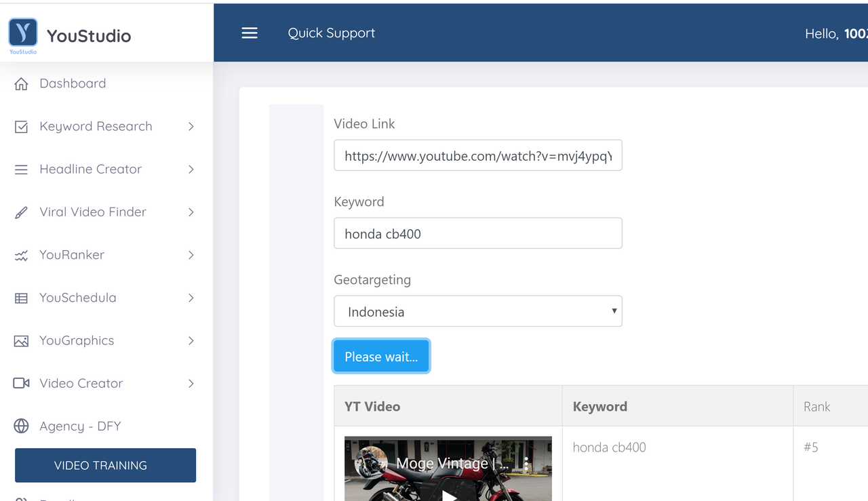The height and width of the screenshot is (501, 868).
Task: Open Moge Vintage video title link
Action: point(452,464)
